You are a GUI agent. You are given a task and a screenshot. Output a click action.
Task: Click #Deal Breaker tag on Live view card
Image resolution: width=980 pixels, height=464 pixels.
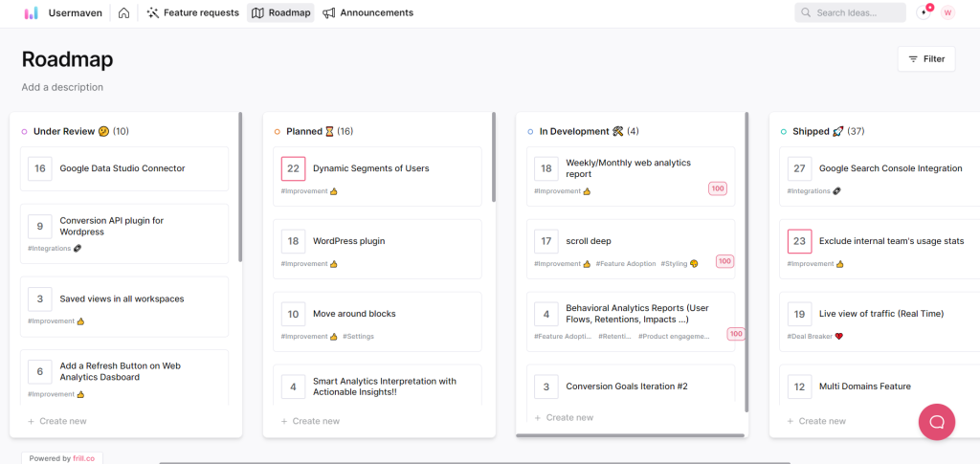click(x=815, y=337)
